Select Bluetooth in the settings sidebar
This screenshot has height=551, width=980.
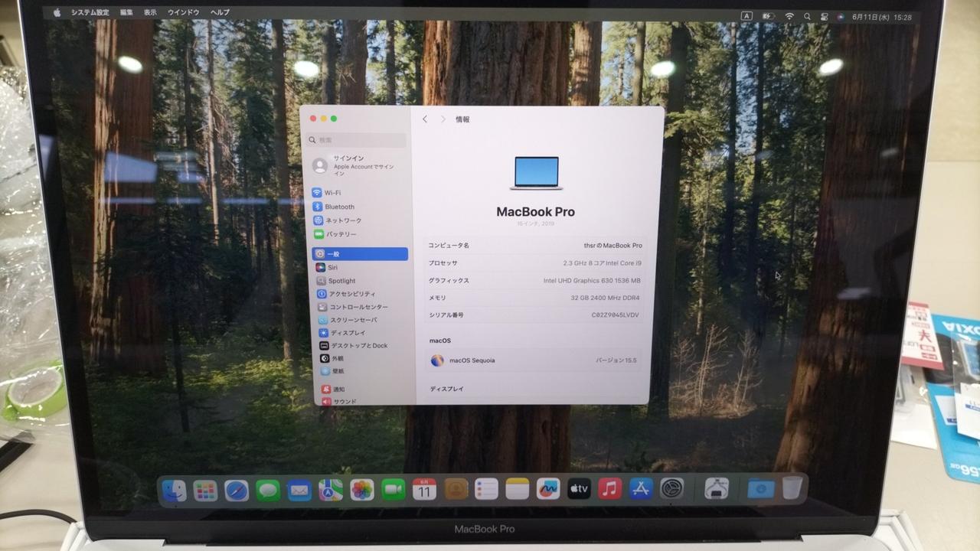tap(338, 207)
